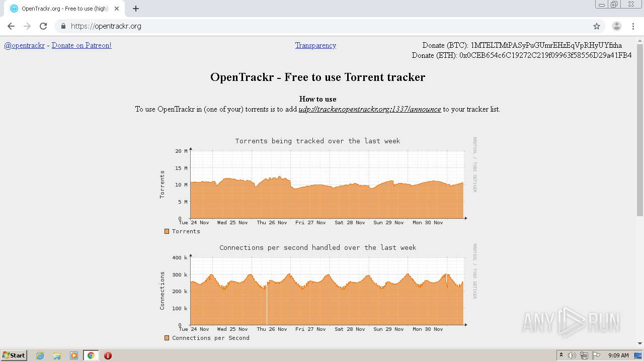Click the udp tracker announce URL

click(x=370, y=109)
